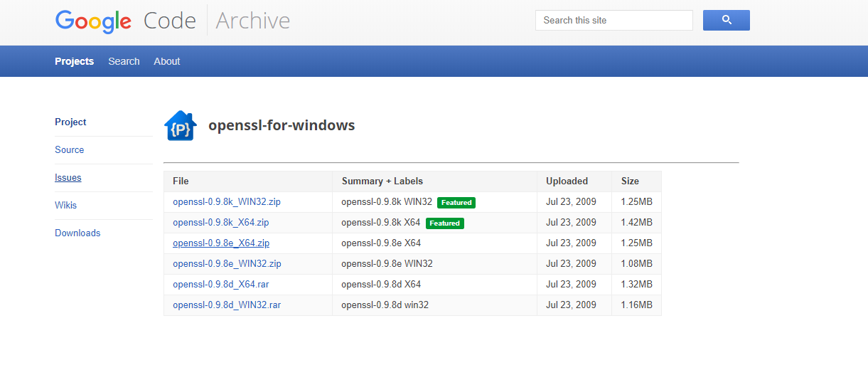868x375 pixels.
Task: Click the Featured label on 0.9.8k X64 row
Action: (x=445, y=223)
